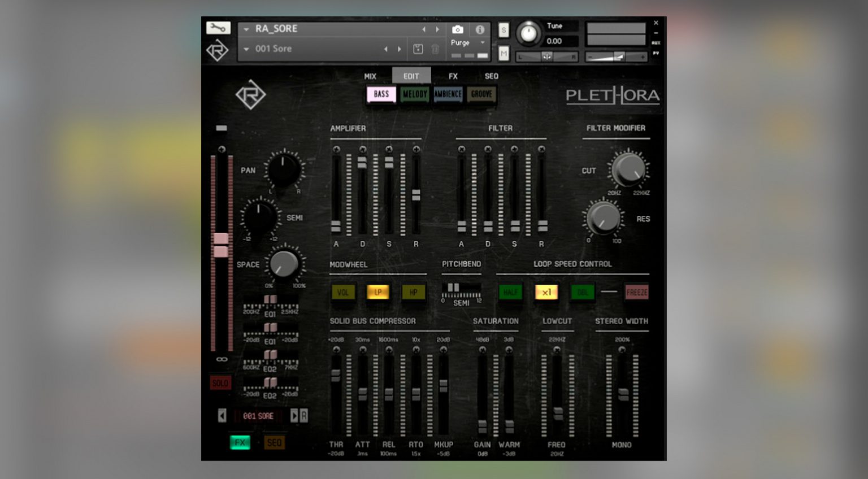
Task: Click the next preset arrow beside 001 SORE
Action: click(x=294, y=415)
